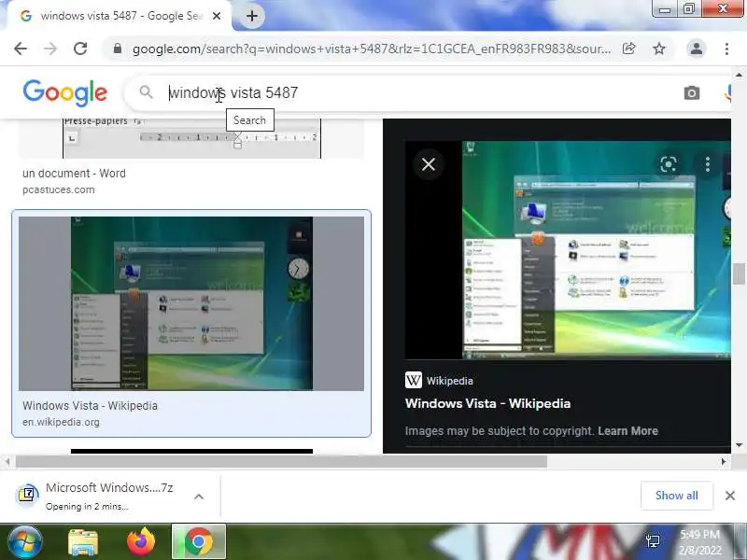This screenshot has height=560, width=747.
Task: Click Show all downloads
Action: 676,496
